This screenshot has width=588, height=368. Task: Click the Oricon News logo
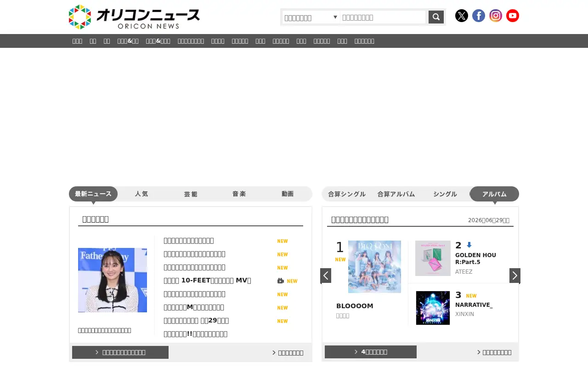(134, 17)
